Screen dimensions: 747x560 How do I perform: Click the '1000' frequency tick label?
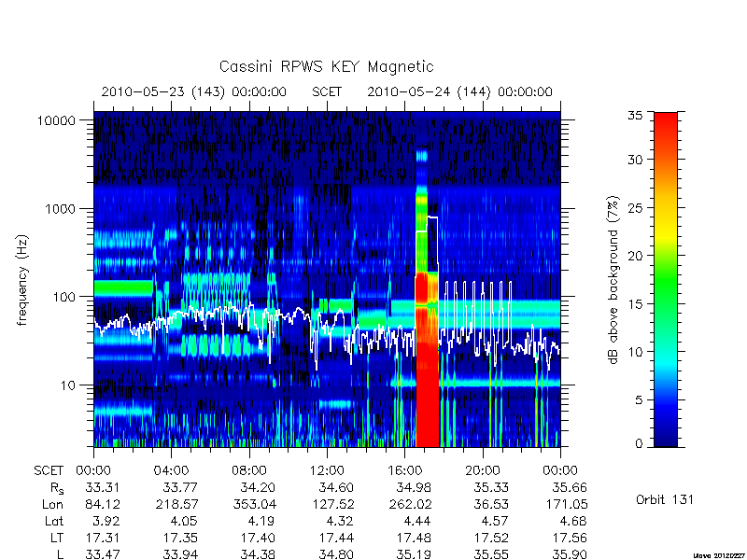60,209
